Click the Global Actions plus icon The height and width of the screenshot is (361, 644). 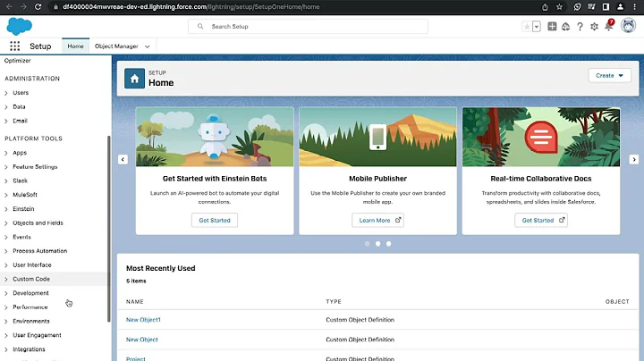click(552, 27)
